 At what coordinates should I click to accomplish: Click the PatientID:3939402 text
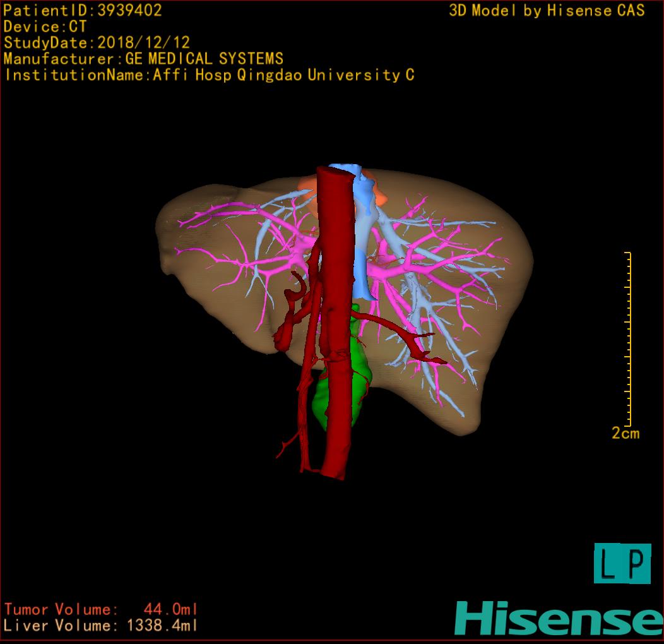[83, 10]
